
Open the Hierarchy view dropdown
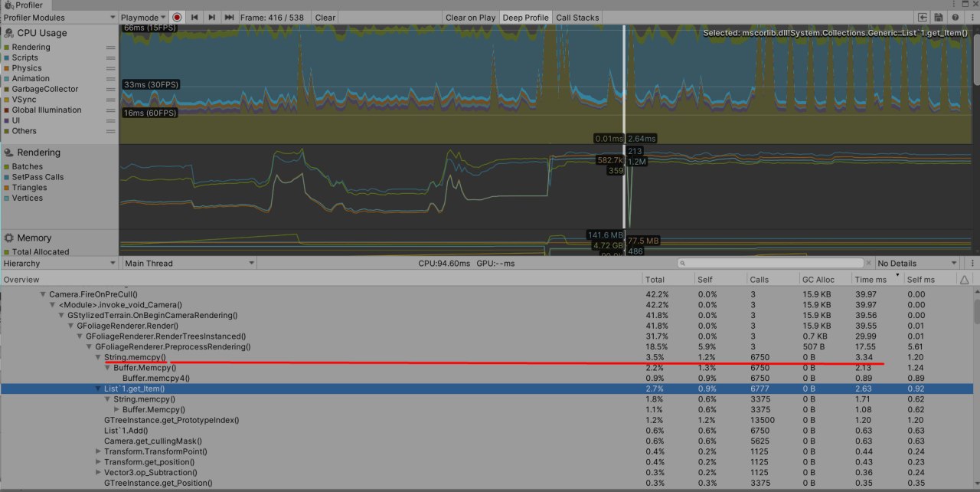coord(59,264)
